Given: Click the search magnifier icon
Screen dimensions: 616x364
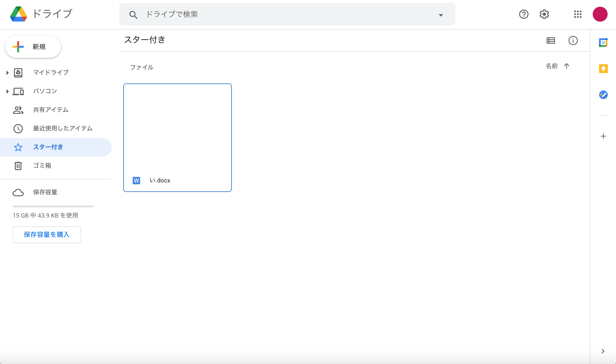Looking at the screenshot, I should click(x=133, y=15).
